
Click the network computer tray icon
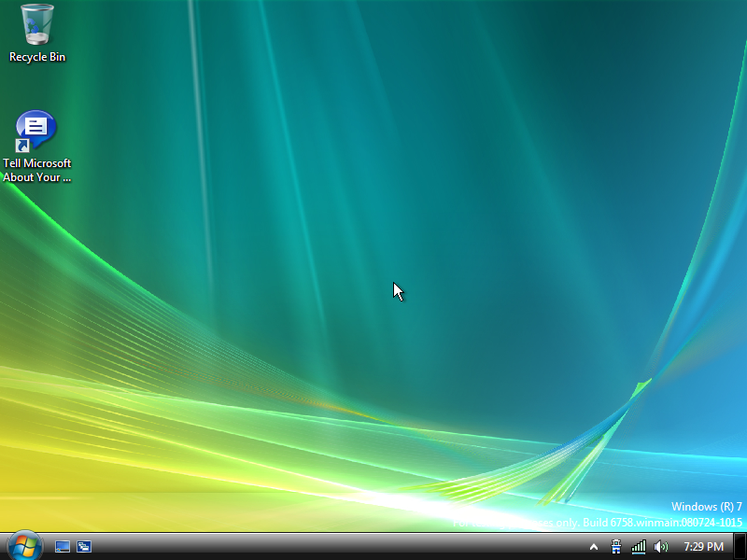[616, 547]
